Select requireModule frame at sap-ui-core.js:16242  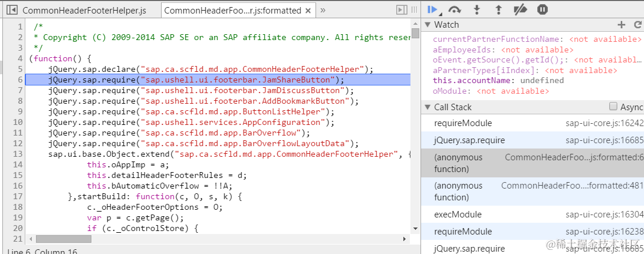(533, 123)
